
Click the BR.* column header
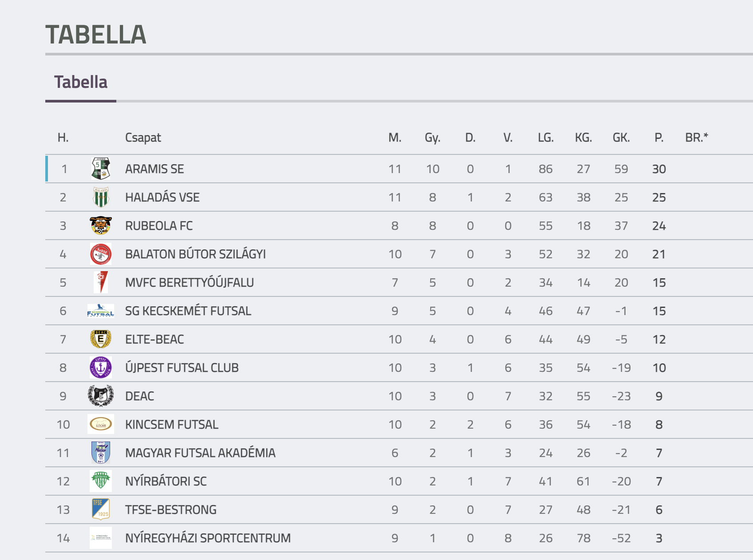(697, 138)
